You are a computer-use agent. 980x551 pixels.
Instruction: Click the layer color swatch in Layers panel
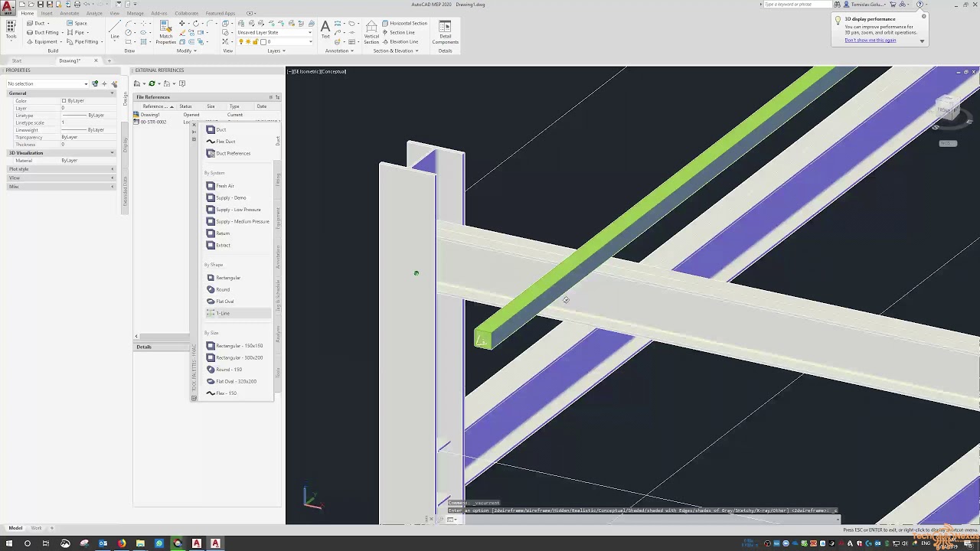[x=263, y=41]
